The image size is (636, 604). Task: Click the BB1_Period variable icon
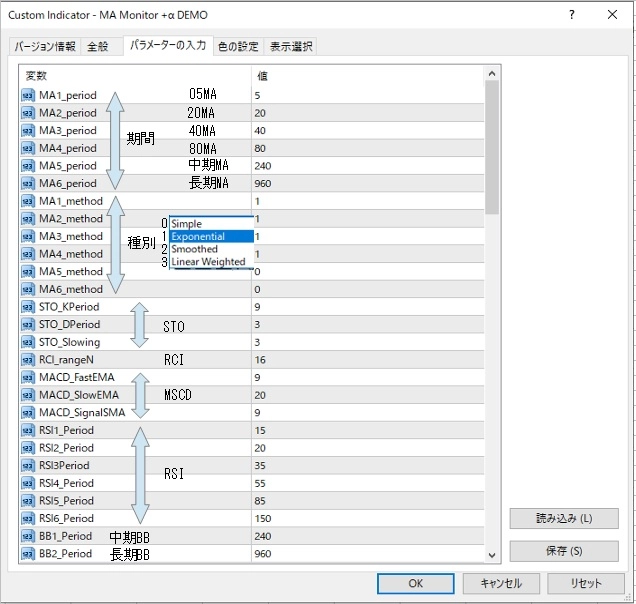28,536
